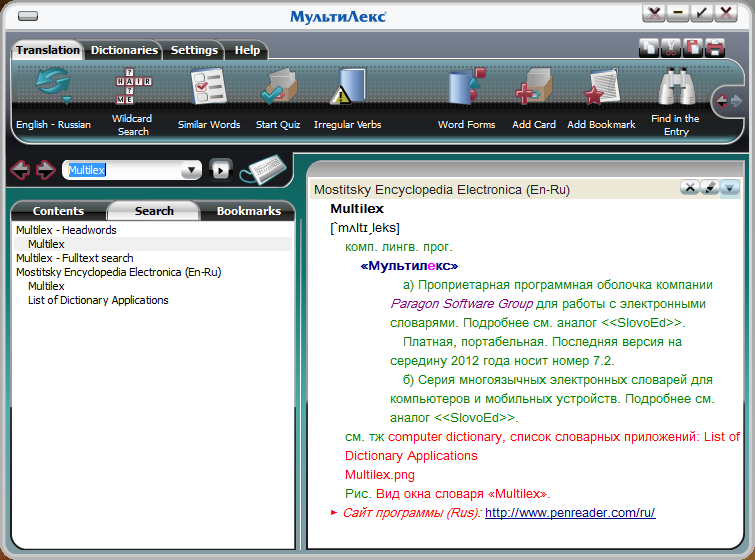Viewport: 755px width, 560px height.
Task: Open the search word dropdown list
Action: [x=190, y=171]
